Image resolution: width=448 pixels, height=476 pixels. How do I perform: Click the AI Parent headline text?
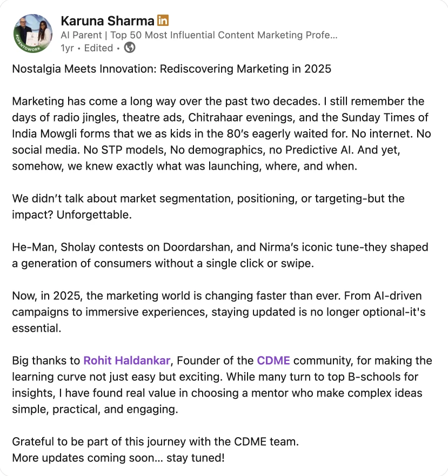pyautogui.click(x=199, y=35)
